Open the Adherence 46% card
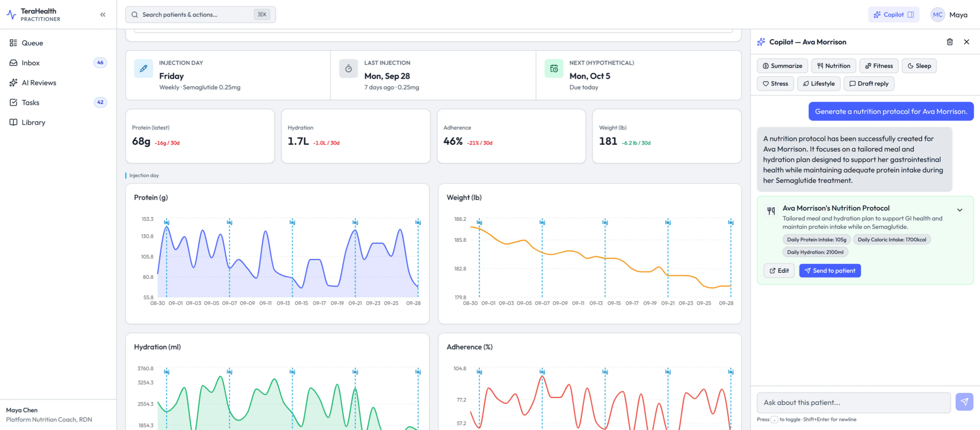 click(511, 136)
